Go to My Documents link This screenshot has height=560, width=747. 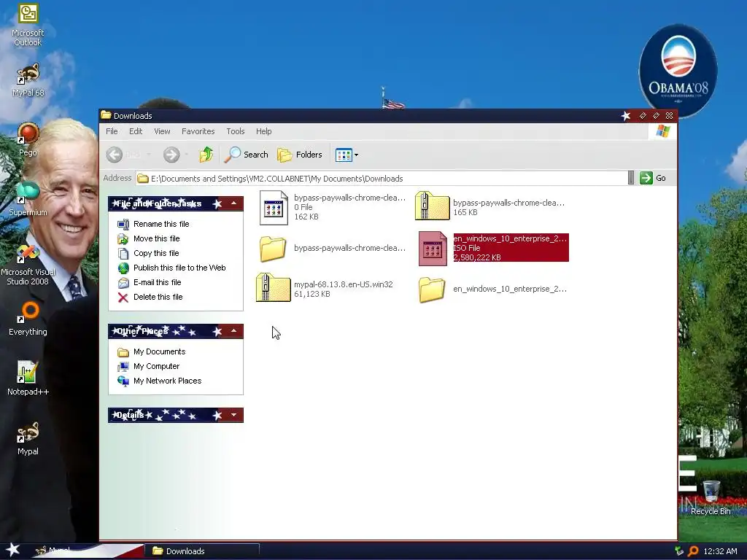click(159, 352)
